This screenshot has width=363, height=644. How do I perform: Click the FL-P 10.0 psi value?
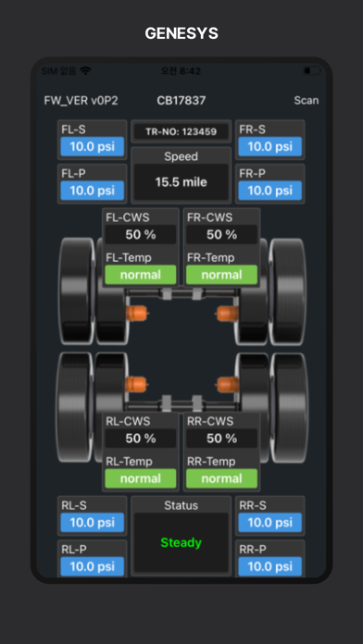[92, 191]
